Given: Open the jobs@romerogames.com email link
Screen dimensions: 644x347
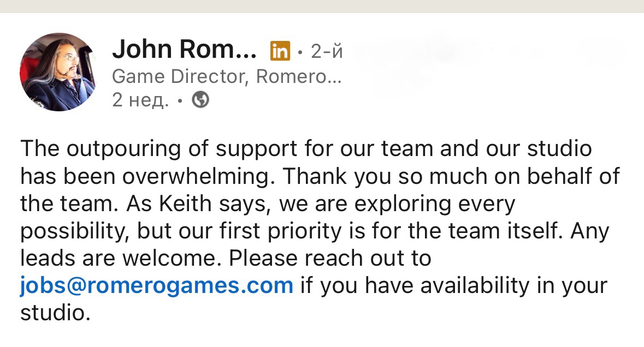Looking at the screenshot, I should coord(157,285).
